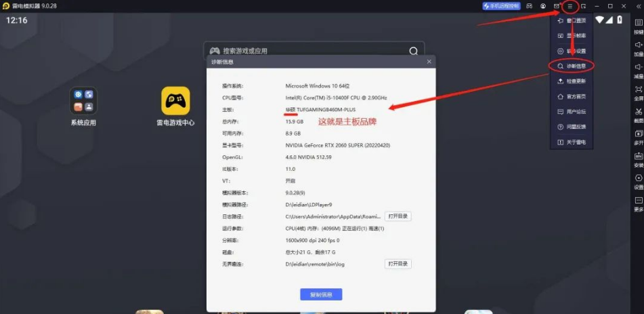The image size is (644, 314).
Task: Select 检查更新 in the menu
Action: click(572, 81)
